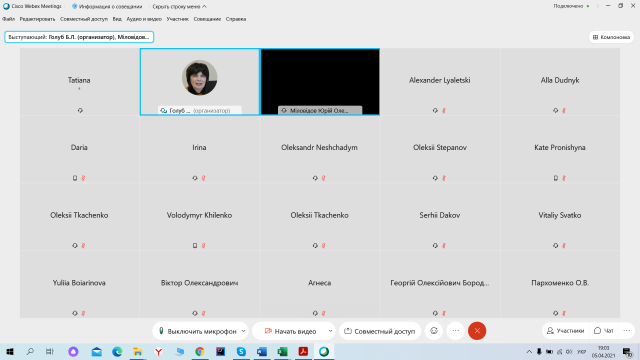Open Вид menu

(x=117, y=19)
